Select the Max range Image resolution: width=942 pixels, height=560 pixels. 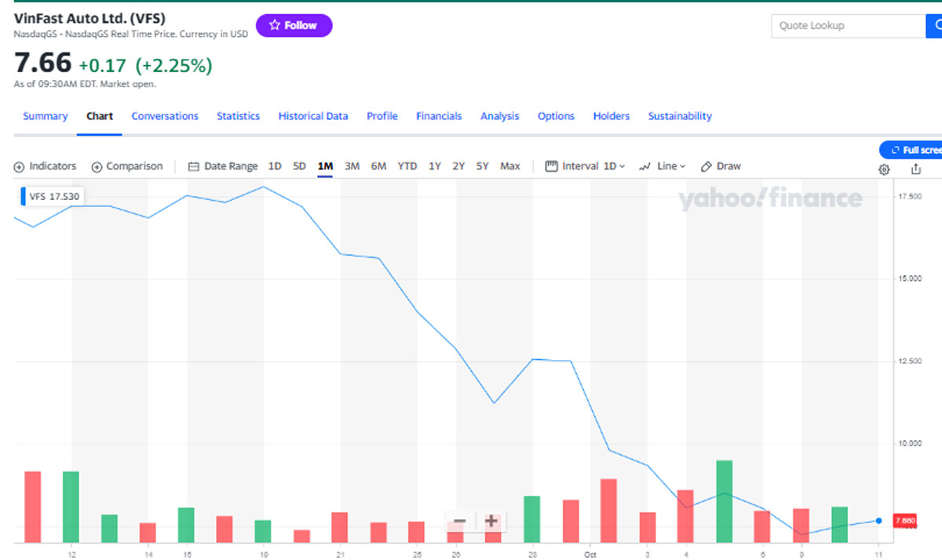coord(510,166)
